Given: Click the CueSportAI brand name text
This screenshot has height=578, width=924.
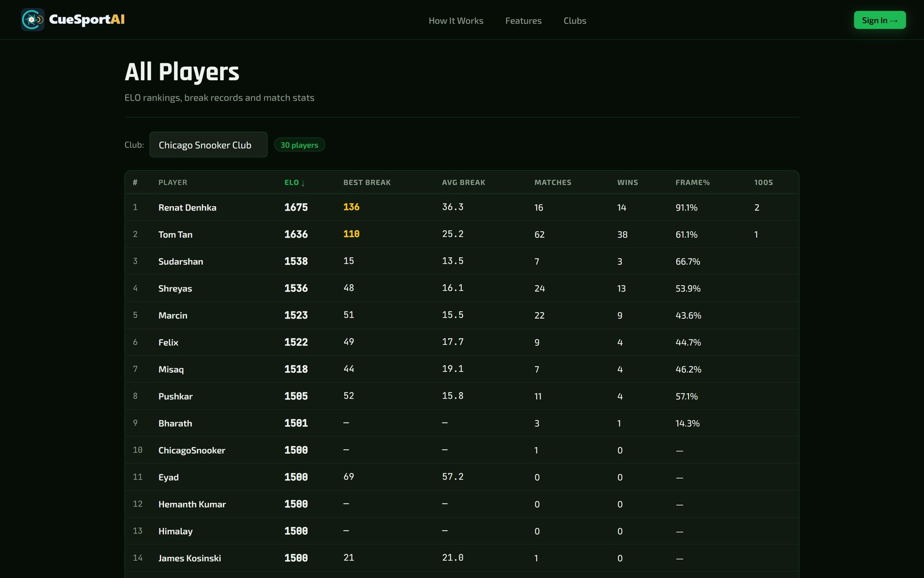Looking at the screenshot, I should (x=87, y=20).
